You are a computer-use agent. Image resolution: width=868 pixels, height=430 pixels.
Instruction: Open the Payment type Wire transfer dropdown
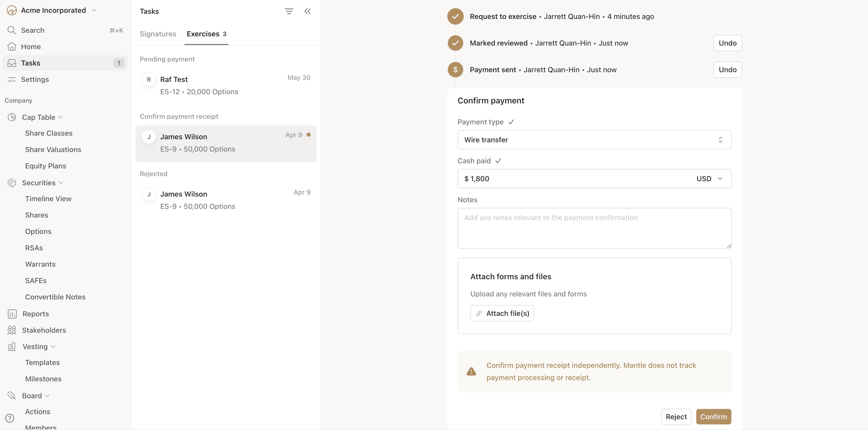594,140
